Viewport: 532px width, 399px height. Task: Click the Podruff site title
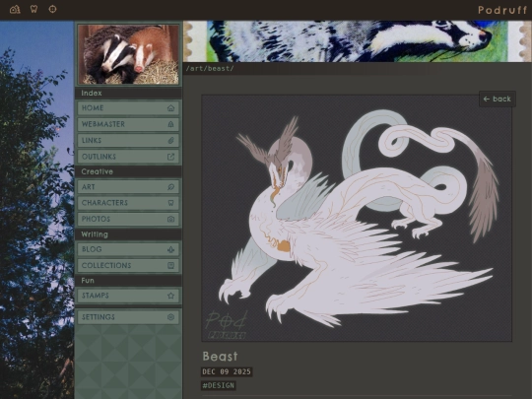[x=502, y=10]
